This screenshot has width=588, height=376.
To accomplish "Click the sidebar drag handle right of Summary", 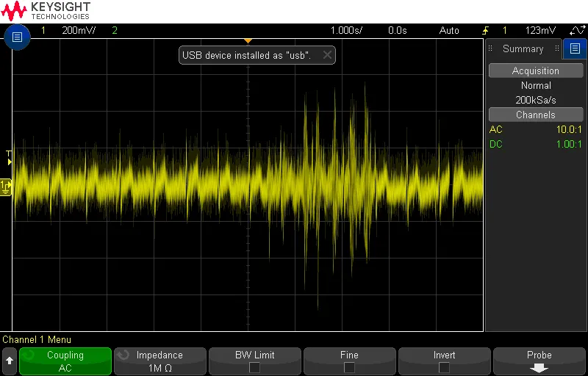I will coord(557,48).
